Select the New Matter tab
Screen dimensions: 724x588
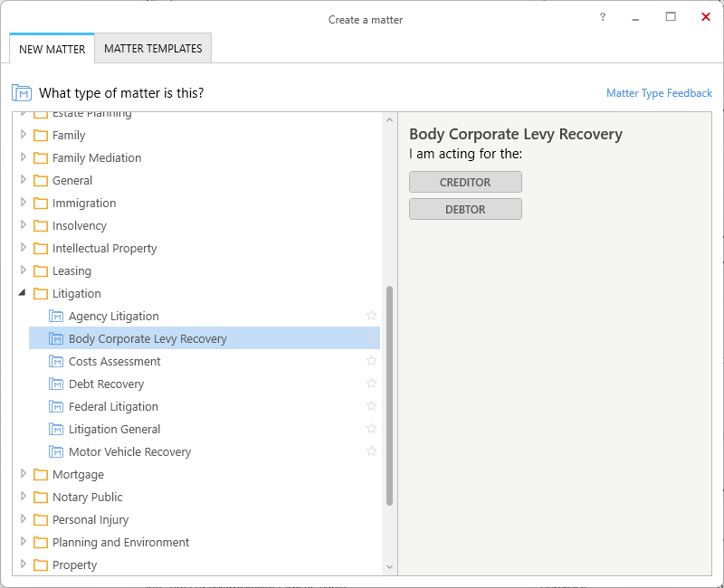[52, 49]
